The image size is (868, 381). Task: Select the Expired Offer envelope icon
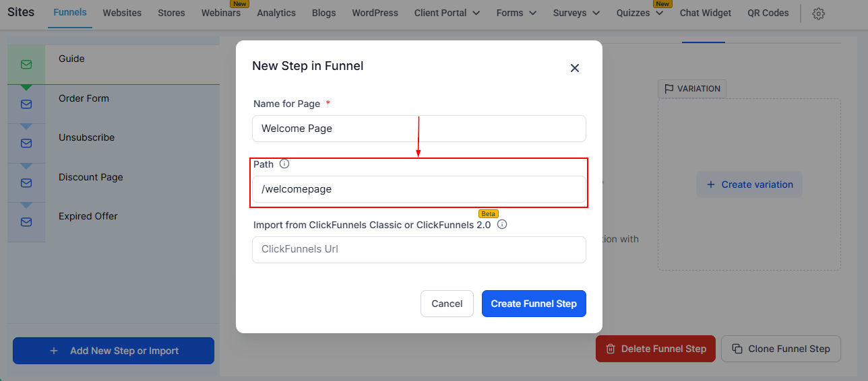click(x=26, y=222)
